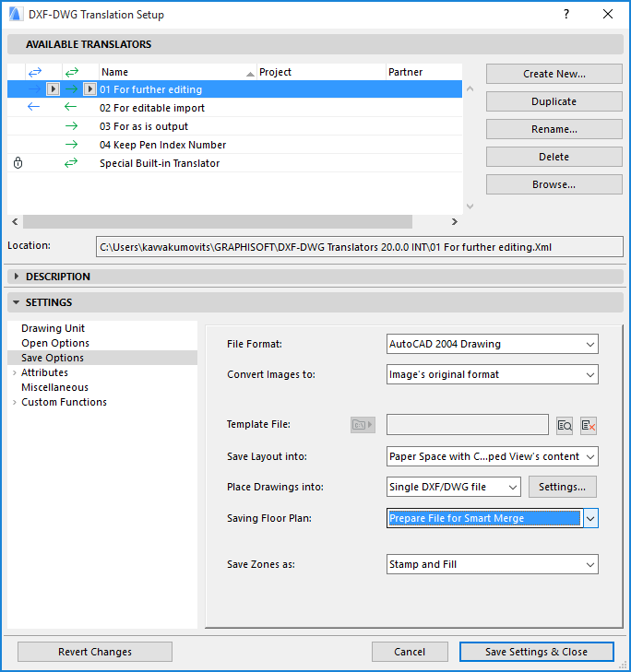Viewport: 631px width, 672px height.
Task: Click the horizontal scrollbar of translator list
Action: coord(218,221)
